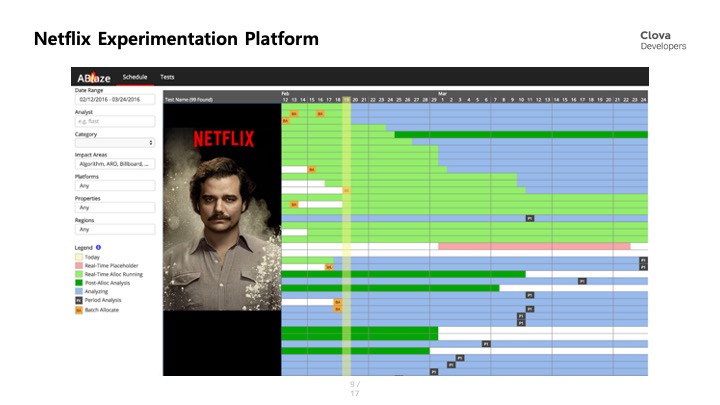
Task: Click the Batch Allocate legend icon
Action: point(79,310)
